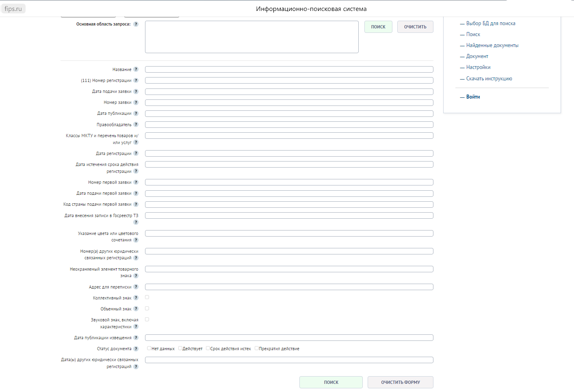
Task: Open help for Код страны подачи первой заявки
Action: pyautogui.click(x=136, y=204)
